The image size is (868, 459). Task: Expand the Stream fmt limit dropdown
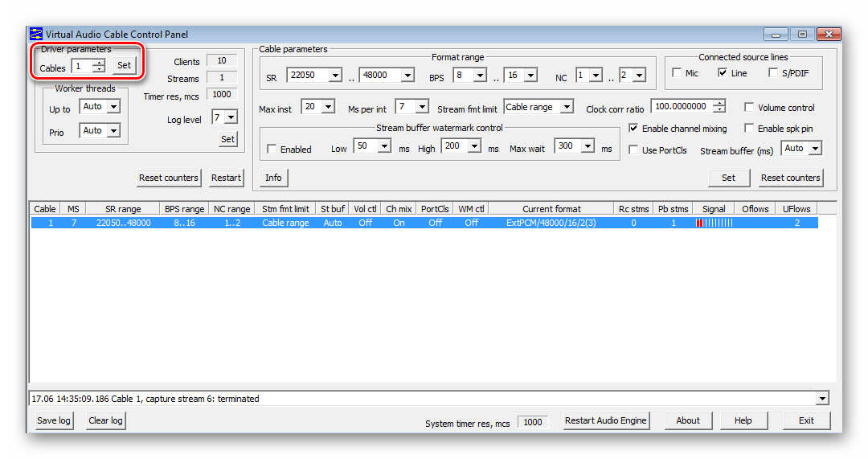567,107
